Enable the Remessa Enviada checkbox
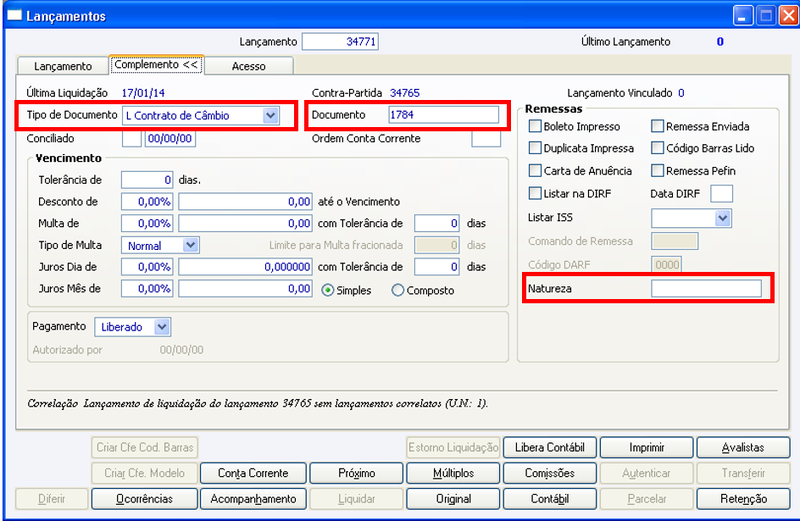 coord(658,126)
